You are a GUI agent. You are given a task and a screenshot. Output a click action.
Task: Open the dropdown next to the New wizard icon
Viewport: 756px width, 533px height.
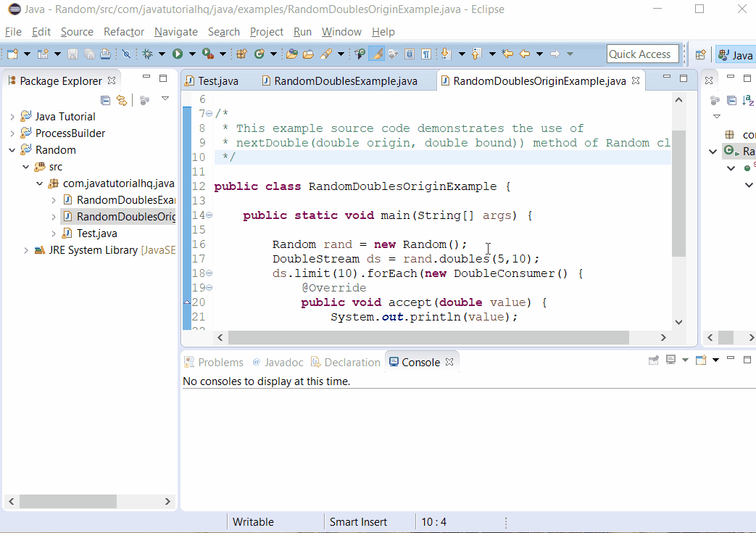point(27,54)
